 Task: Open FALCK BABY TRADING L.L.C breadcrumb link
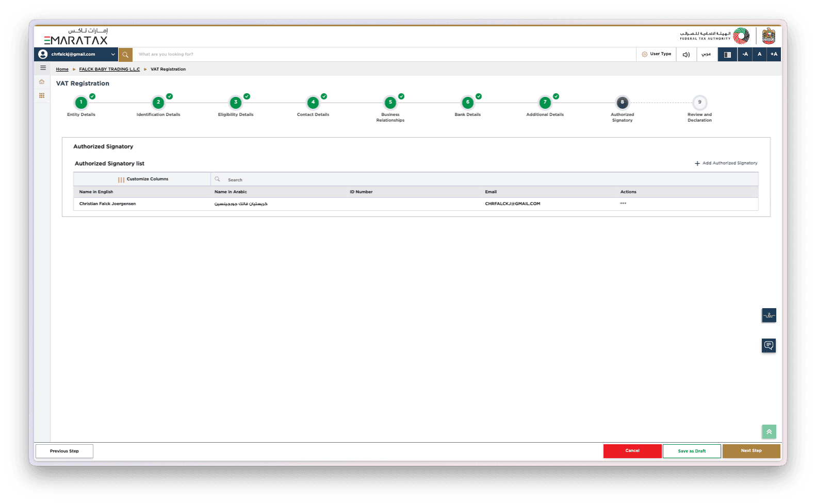coord(109,69)
